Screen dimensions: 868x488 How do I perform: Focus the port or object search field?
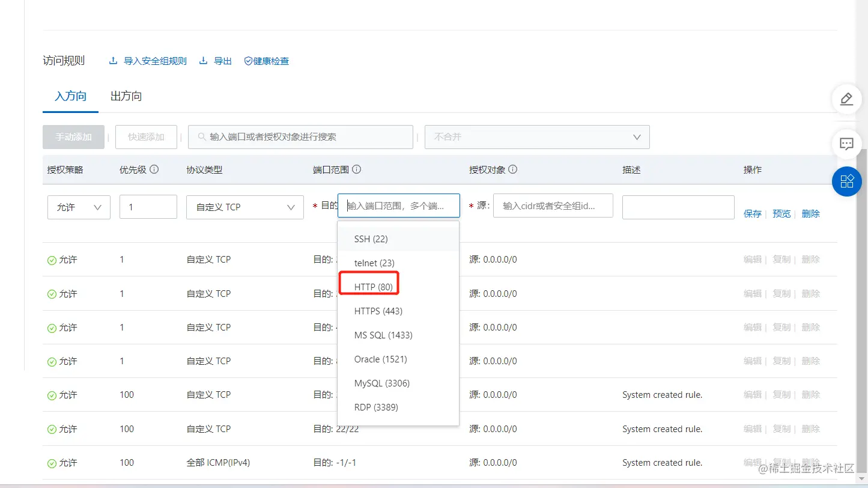(300, 137)
